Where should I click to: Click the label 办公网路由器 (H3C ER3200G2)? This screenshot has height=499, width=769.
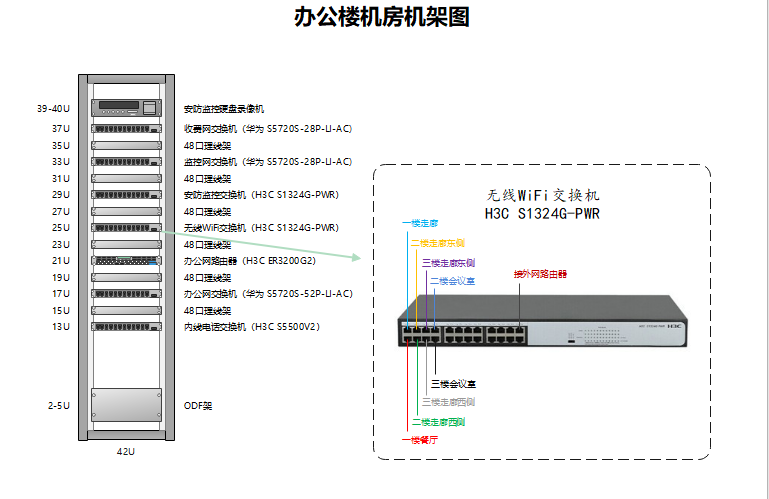tap(250, 261)
